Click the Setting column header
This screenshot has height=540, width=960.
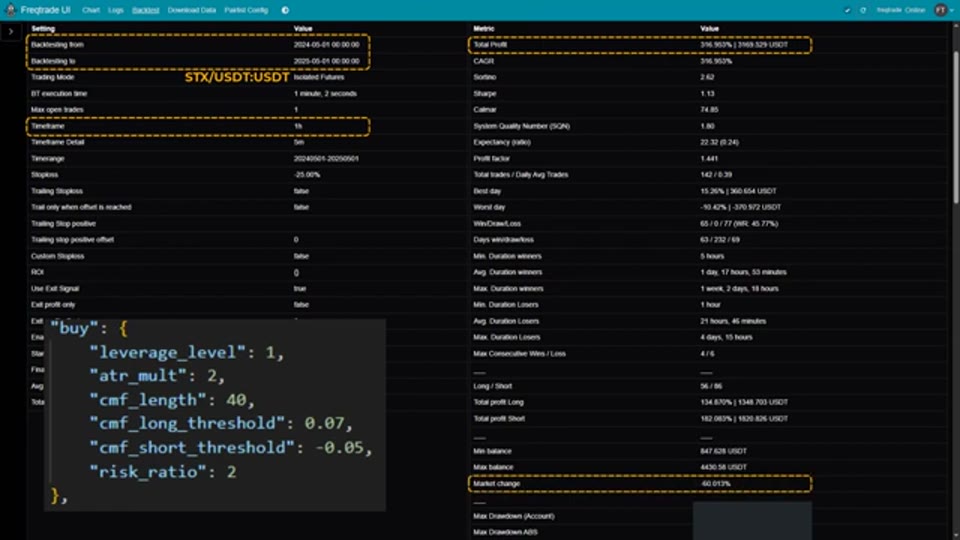point(43,28)
